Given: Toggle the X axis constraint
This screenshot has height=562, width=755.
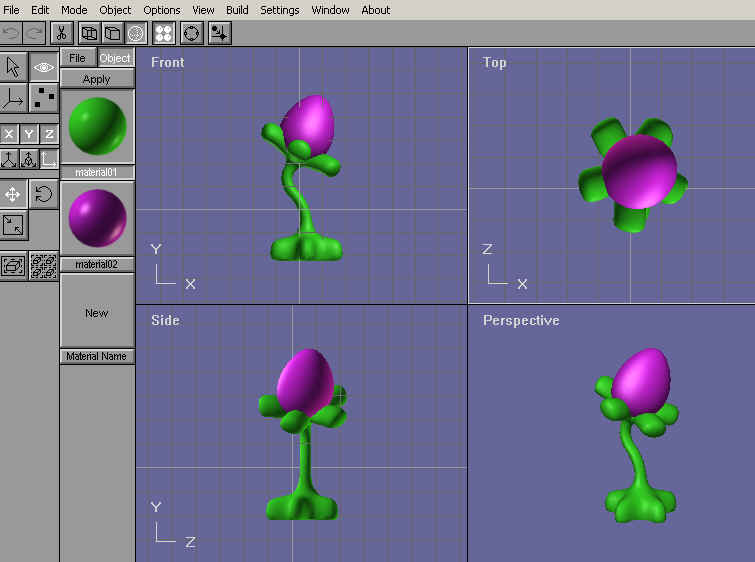Looking at the screenshot, I should 9,134.
